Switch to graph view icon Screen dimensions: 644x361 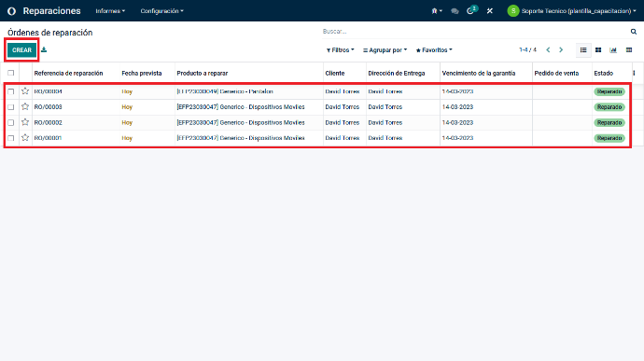coord(613,50)
